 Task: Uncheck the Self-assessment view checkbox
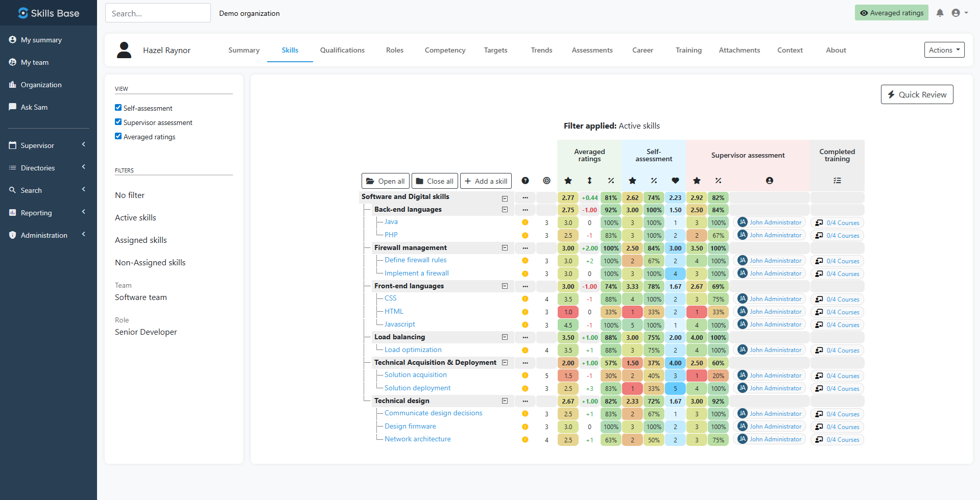coord(118,108)
